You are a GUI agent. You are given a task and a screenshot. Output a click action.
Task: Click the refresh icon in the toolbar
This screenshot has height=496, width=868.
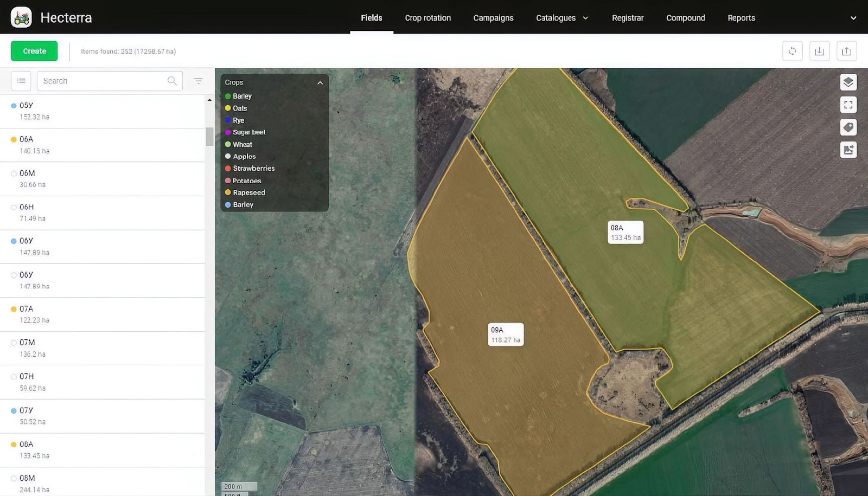(792, 51)
